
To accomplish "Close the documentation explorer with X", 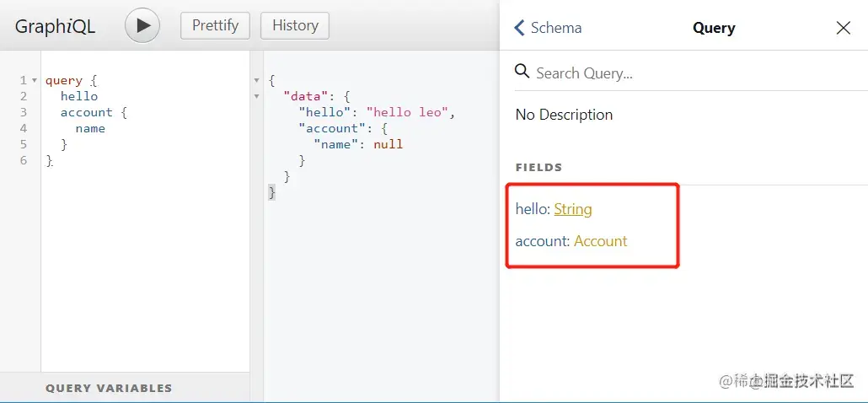I will tap(843, 28).
